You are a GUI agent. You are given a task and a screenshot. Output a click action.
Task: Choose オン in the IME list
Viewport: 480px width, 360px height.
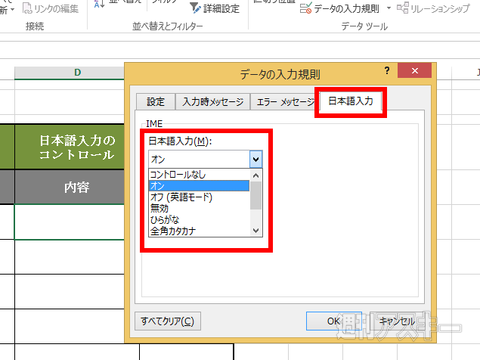point(199,186)
